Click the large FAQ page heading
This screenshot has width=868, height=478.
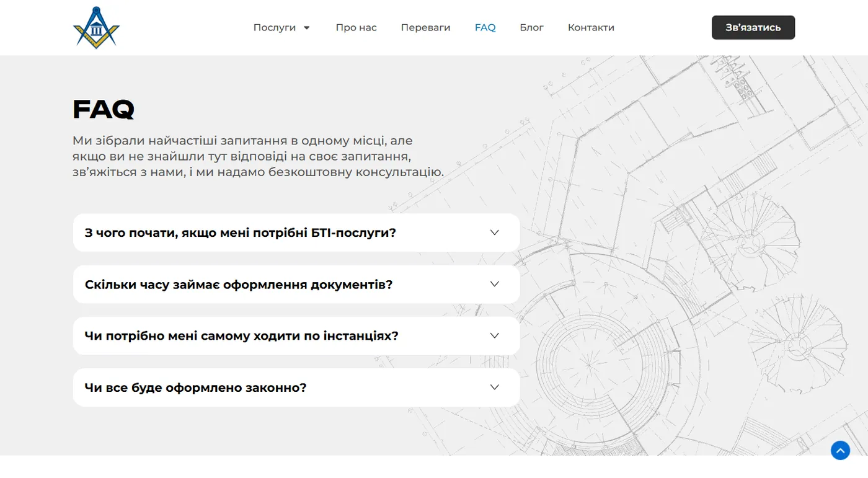click(x=104, y=110)
